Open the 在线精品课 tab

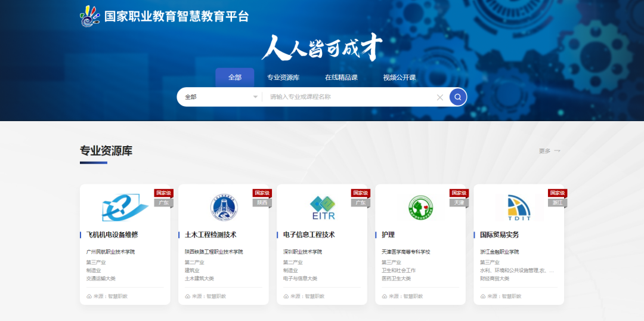341,78
